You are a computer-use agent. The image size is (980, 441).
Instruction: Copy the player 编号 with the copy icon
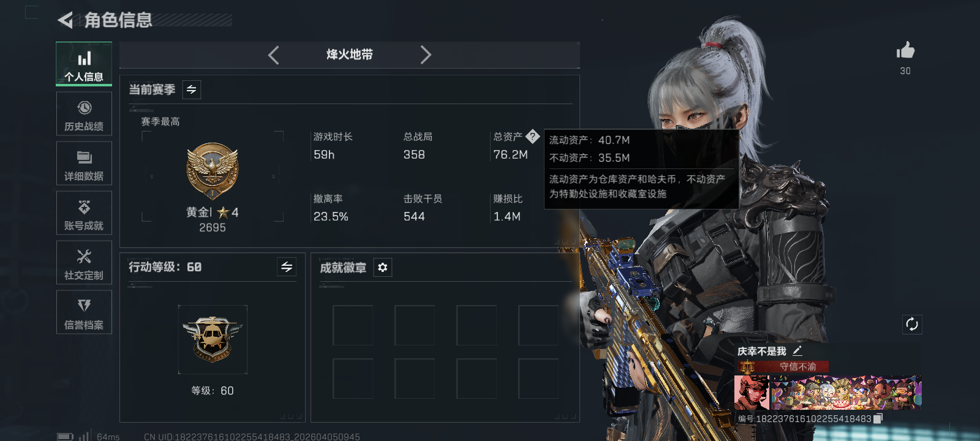pyautogui.click(x=878, y=418)
